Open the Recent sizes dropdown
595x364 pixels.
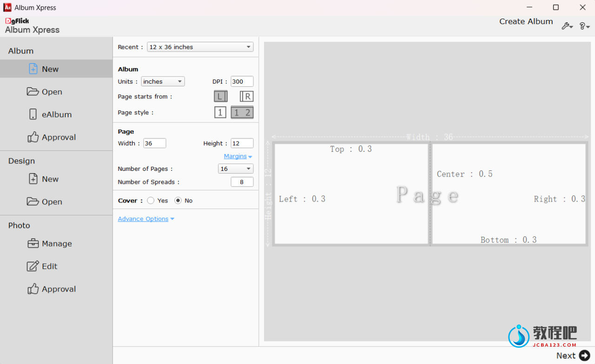pyautogui.click(x=200, y=47)
